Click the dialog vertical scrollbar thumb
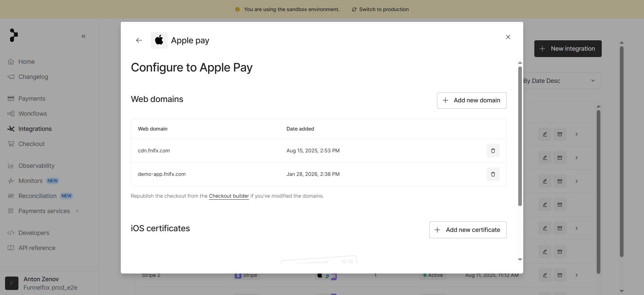Image resolution: width=644 pixels, height=295 pixels. click(520, 136)
